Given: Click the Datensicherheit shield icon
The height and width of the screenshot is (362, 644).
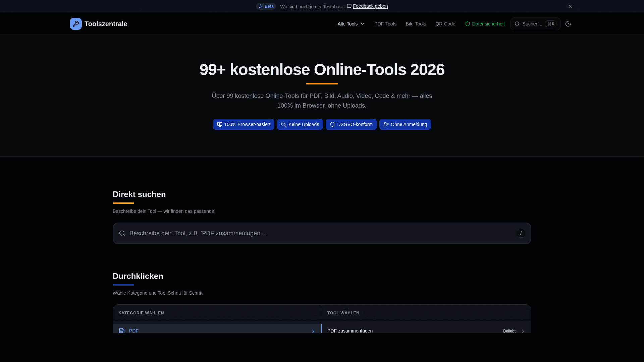Looking at the screenshot, I should click(468, 24).
